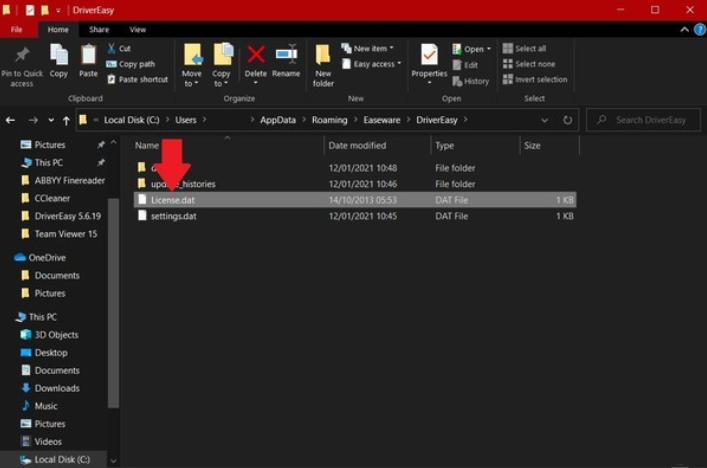
Task: Switch to the Share ribbon tab
Action: pyautogui.click(x=99, y=29)
